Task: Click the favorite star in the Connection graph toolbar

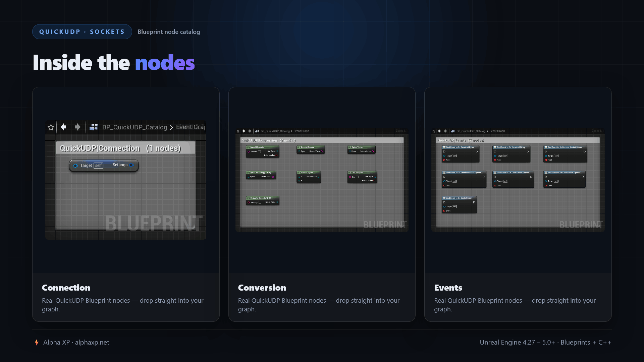Action: click(51, 127)
